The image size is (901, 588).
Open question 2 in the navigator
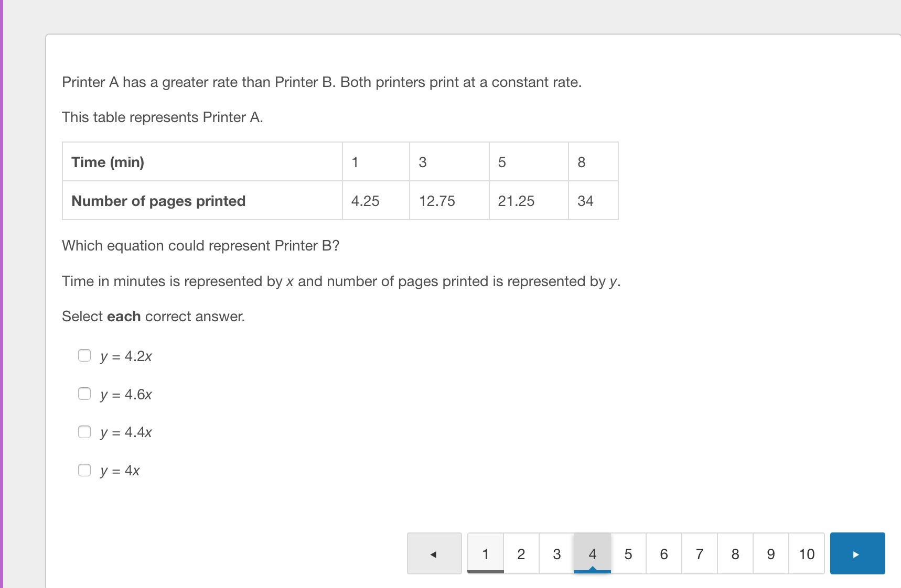[521, 554]
